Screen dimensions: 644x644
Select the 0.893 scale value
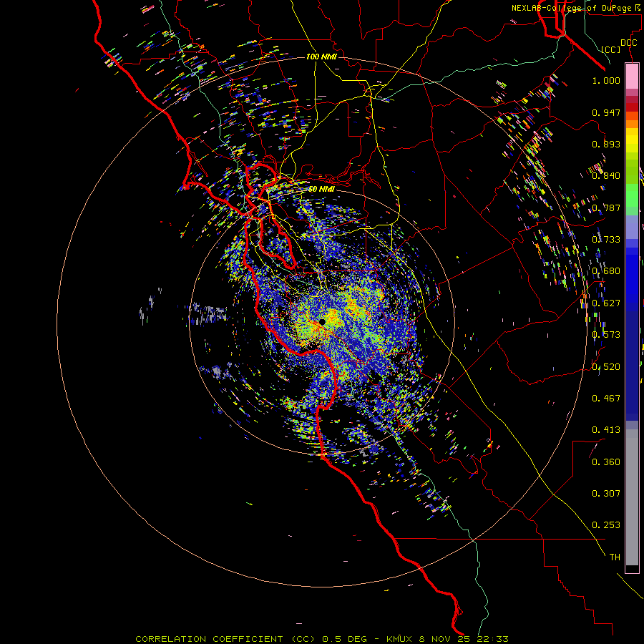606,144
